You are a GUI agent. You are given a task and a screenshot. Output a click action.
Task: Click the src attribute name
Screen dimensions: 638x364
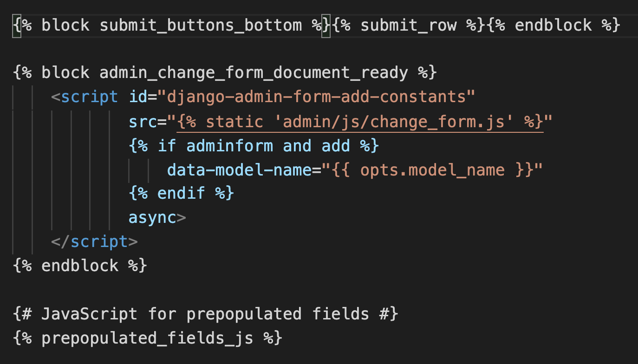[143, 122]
